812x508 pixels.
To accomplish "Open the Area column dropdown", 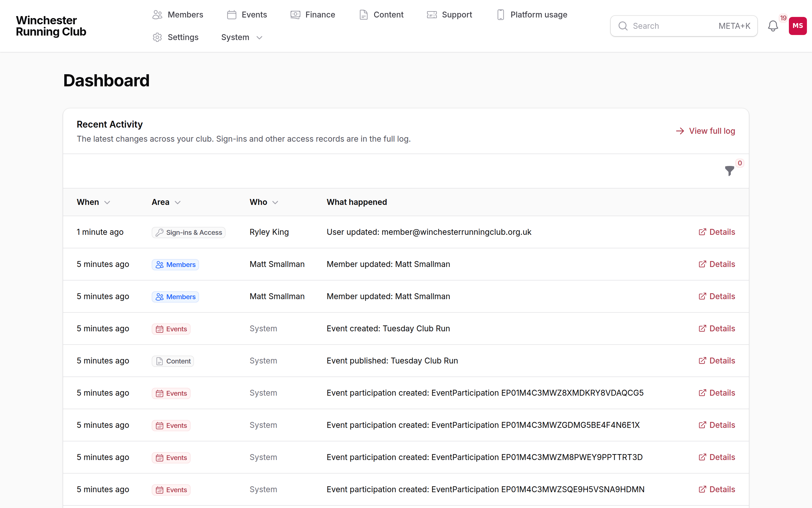I will tap(166, 202).
